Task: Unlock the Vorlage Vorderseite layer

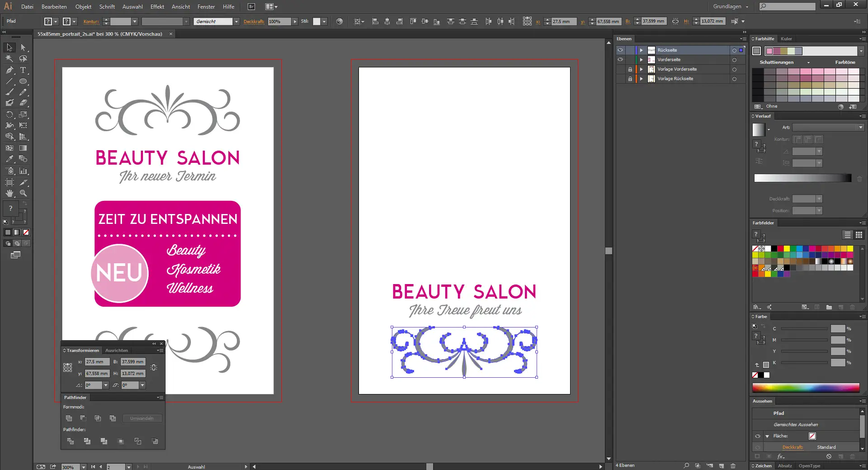Action: click(630, 69)
